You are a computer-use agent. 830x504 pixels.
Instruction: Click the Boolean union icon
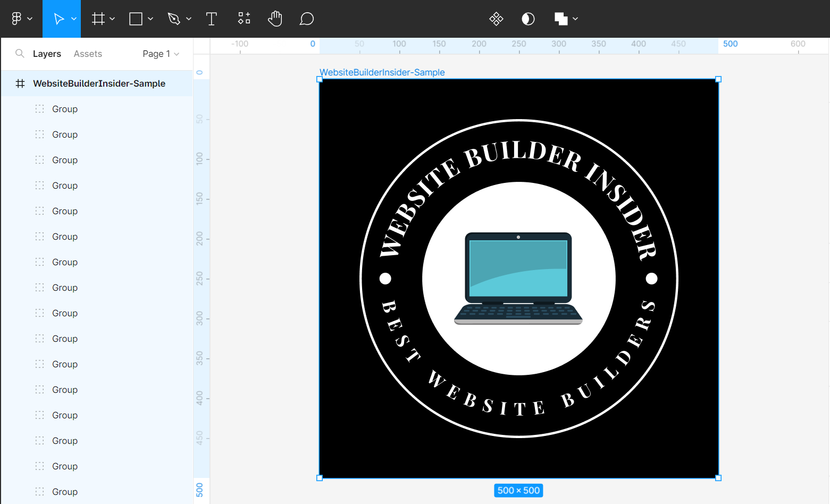(x=561, y=19)
